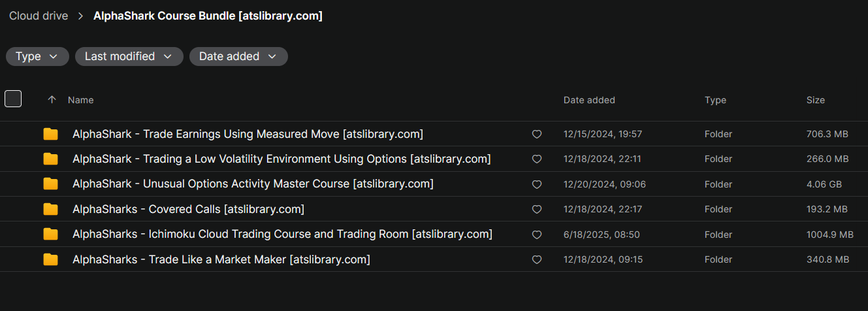Click the sort direction arrow beside Name
This screenshot has height=311, width=868.
point(52,100)
